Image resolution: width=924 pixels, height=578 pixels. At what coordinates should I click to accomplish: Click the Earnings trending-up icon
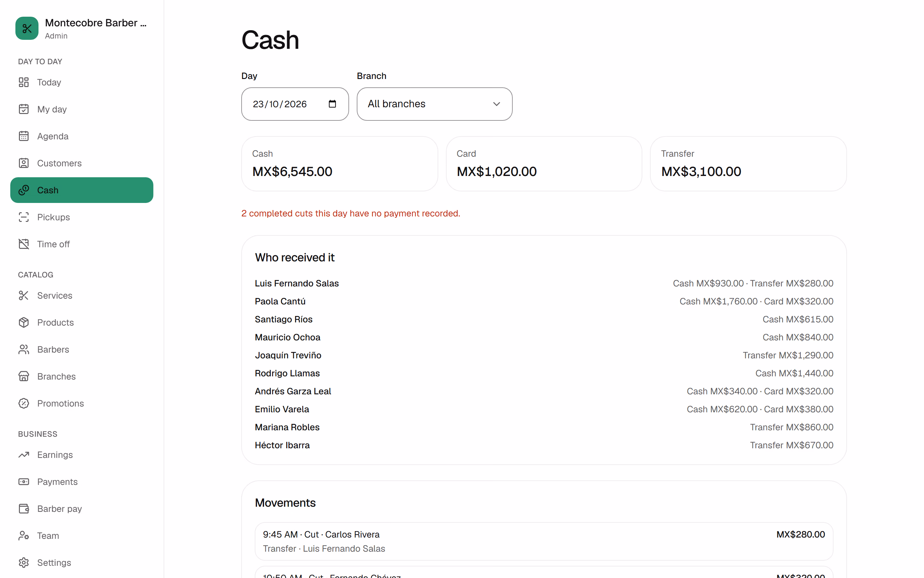tap(24, 454)
